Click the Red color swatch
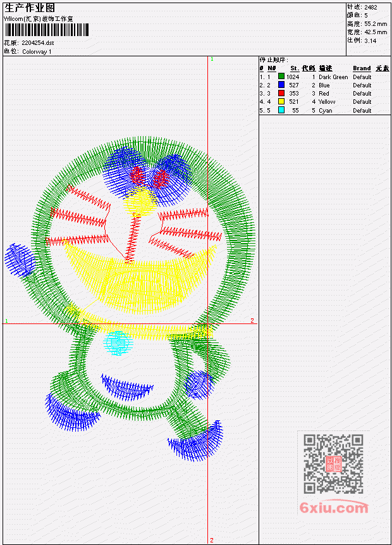Screen dimensions: 392x545 pos(281,93)
